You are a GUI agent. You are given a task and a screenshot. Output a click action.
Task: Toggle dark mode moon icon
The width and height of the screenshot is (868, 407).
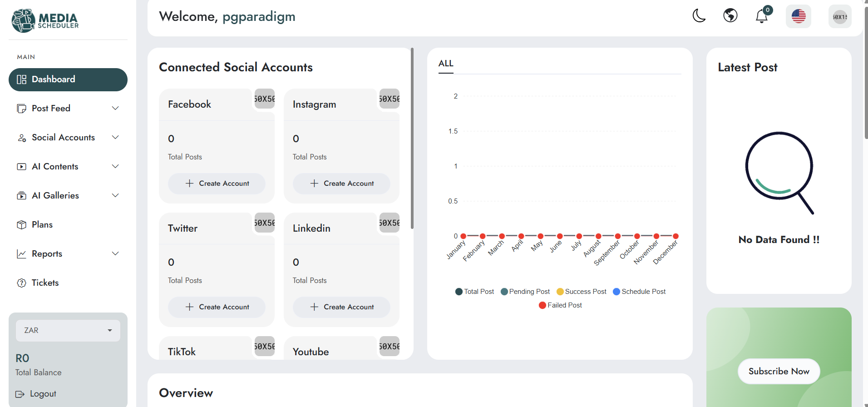(x=699, y=16)
